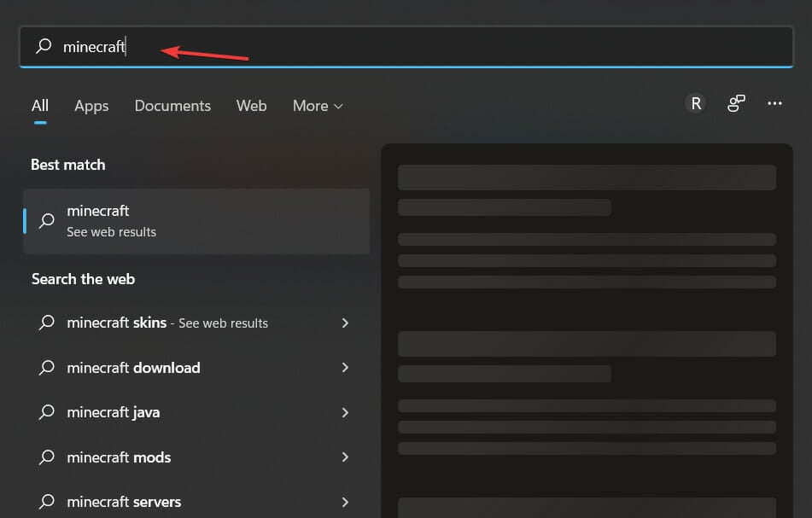Expand the minecraft mods chevron arrow
The image size is (812, 518).
pyautogui.click(x=346, y=457)
